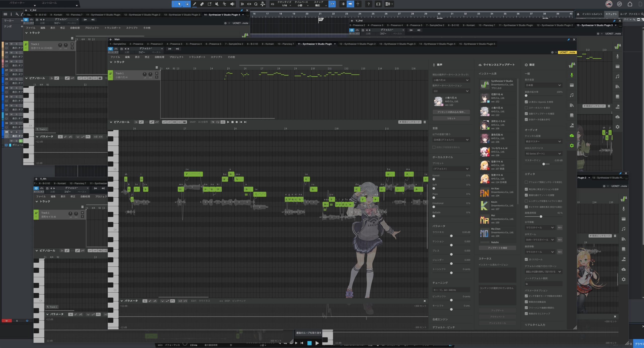The width and height of the screenshot is (644, 348).
Task: Select the Mute tool in toolbar
Action: coord(217,4)
